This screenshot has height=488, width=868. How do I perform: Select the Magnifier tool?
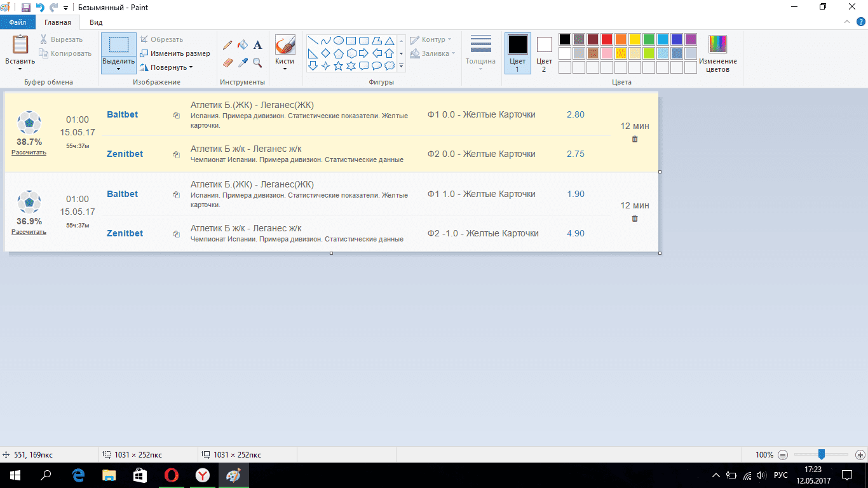(x=257, y=62)
